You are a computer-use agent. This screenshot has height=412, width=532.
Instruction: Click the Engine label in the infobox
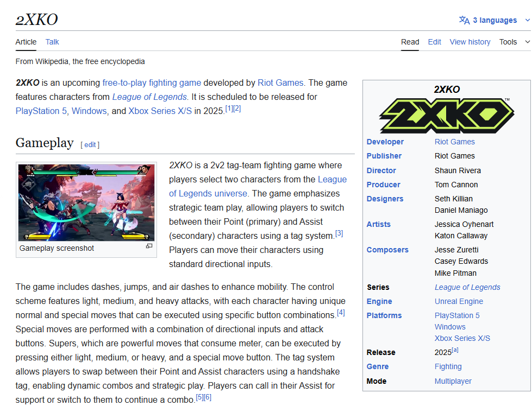pyautogui.click(x=379, y=302)
